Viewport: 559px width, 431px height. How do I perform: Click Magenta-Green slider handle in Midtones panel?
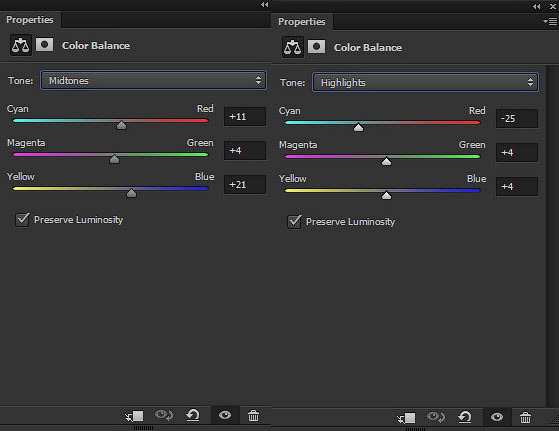(x=114, y=159)
